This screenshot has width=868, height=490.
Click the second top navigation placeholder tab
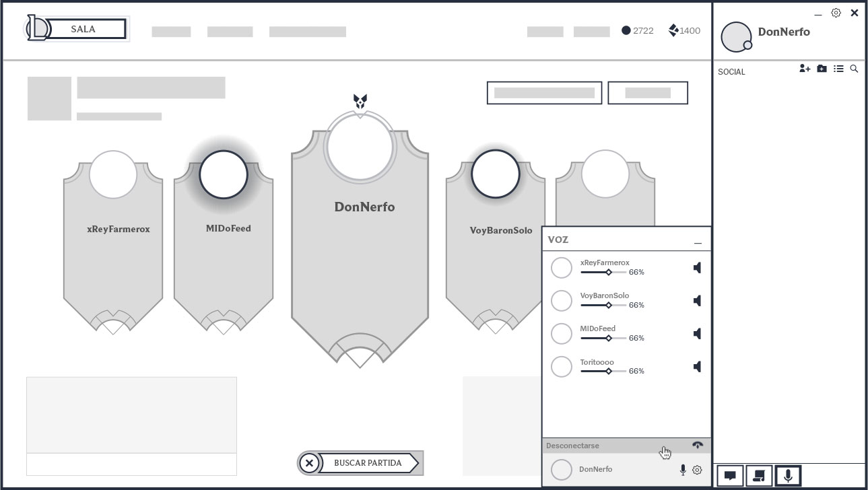tap(230, 32)
